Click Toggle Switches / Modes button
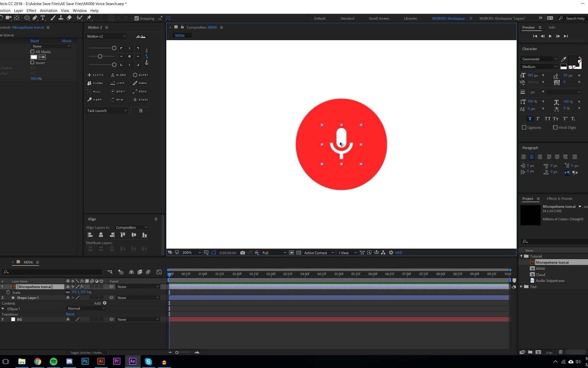 click(86, 353)
